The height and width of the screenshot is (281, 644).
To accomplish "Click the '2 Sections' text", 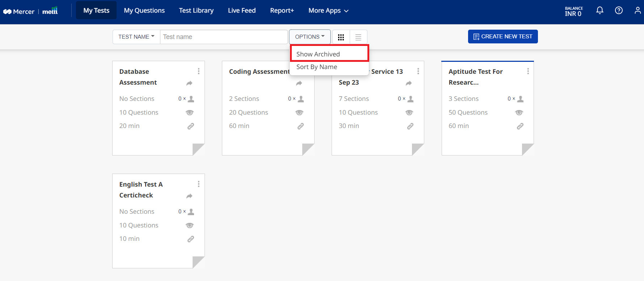I will click(244, 99).
